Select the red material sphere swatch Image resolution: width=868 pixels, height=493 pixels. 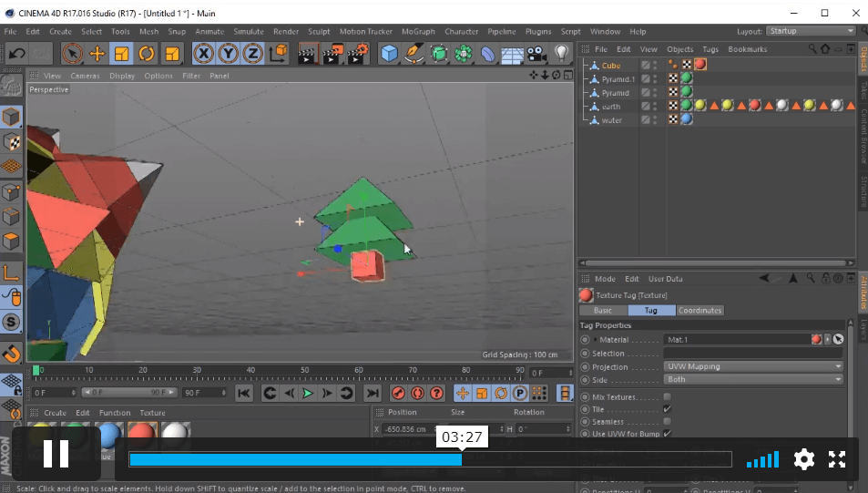coord(142,436)
